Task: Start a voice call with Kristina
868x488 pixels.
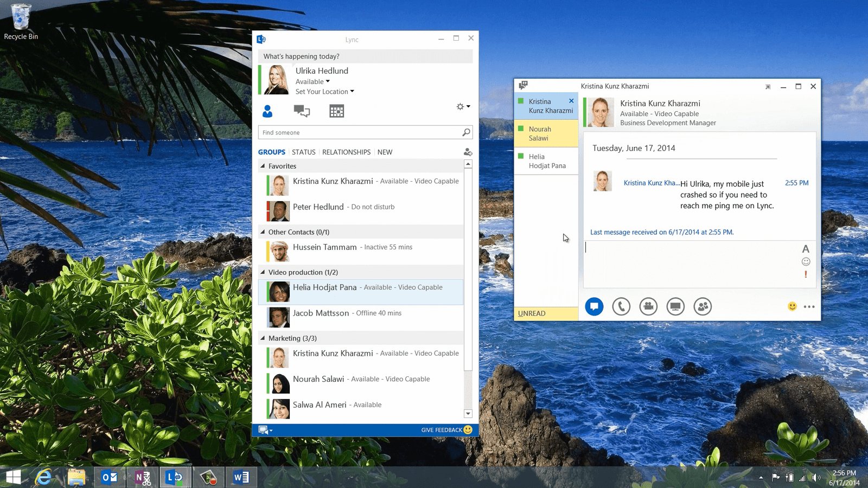Action: coord(621,306)
